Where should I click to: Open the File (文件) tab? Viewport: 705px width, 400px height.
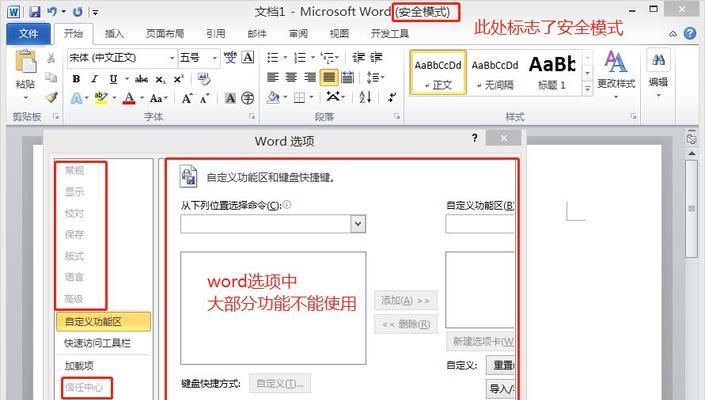(x=28, y=34)
